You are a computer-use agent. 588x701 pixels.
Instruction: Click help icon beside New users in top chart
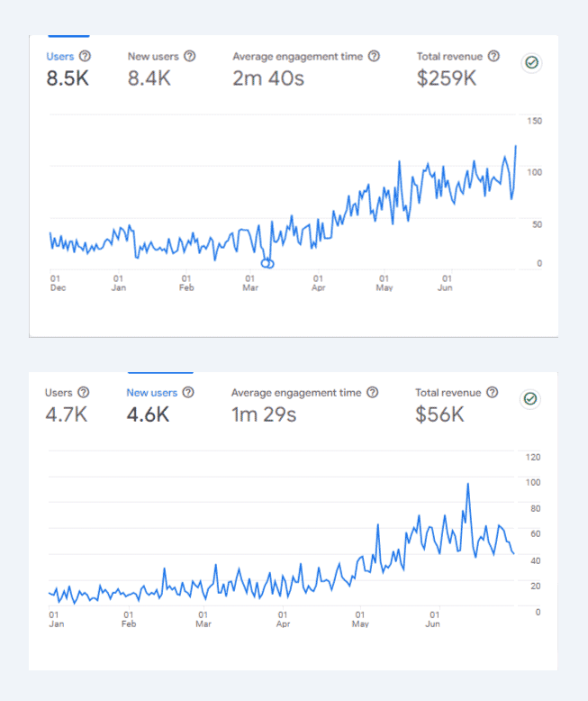click(x=189, y=56)
